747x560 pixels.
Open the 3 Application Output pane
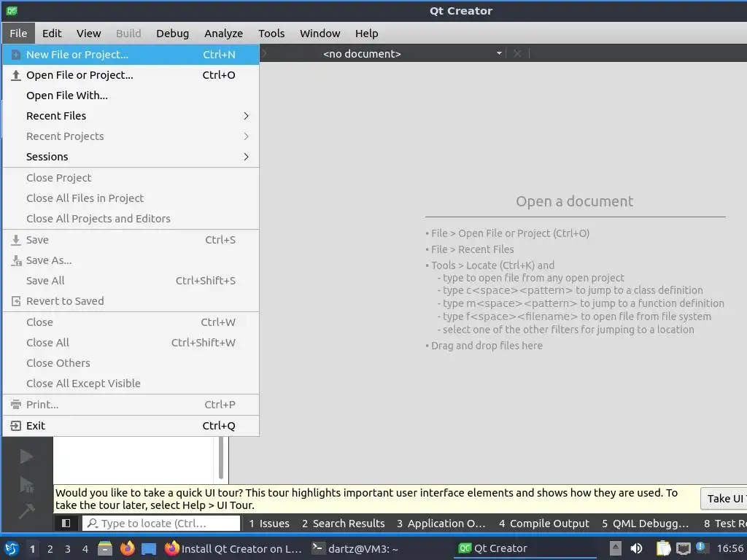point(441,524)
